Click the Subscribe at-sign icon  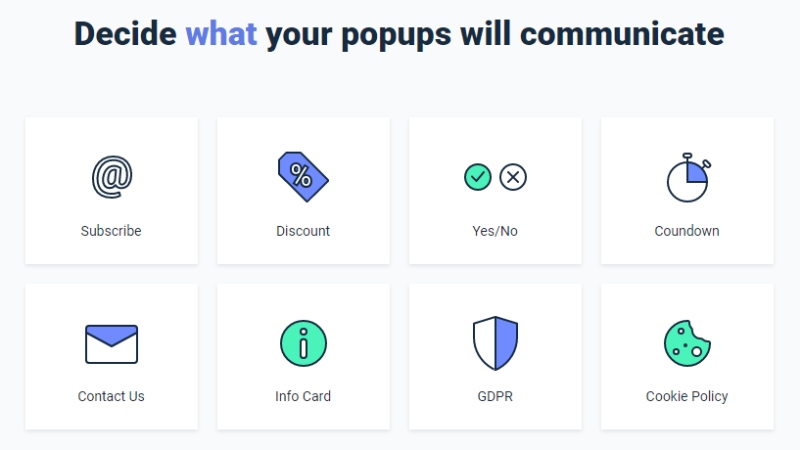(x=111, y=177)
